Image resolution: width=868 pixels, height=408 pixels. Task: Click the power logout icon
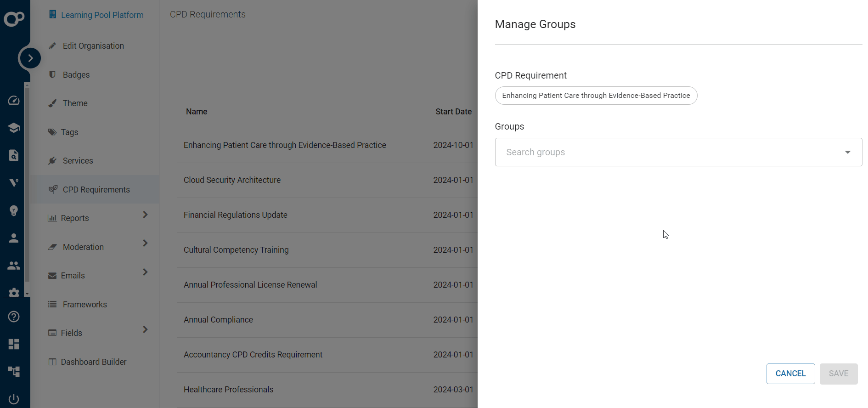click(x=14, y=399)
